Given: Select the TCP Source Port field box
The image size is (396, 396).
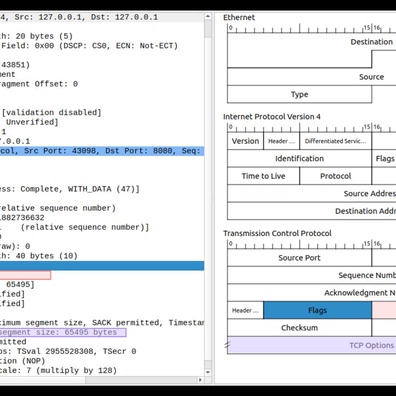Looking at the screenshot, I should 299,258.
